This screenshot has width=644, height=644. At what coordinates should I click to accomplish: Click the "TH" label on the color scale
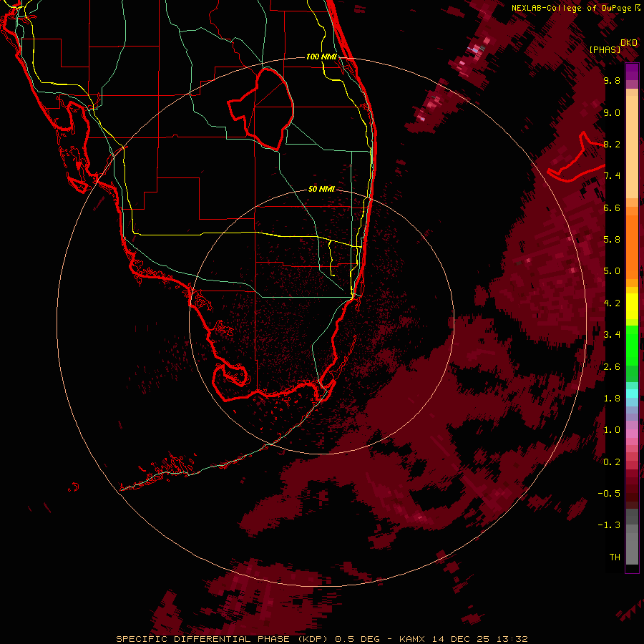pyautogui.click(x=615, y=557)
